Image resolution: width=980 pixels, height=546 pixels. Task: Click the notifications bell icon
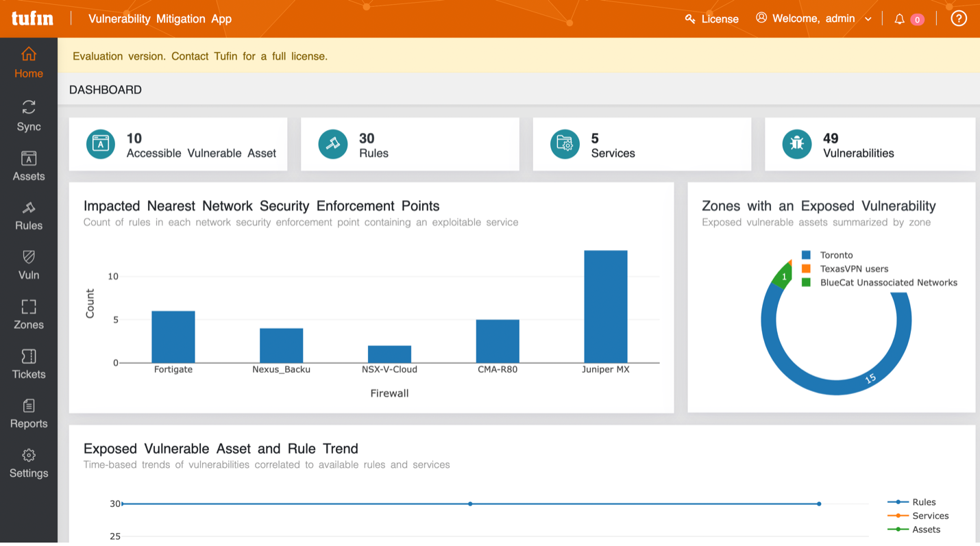pos(899,19)
